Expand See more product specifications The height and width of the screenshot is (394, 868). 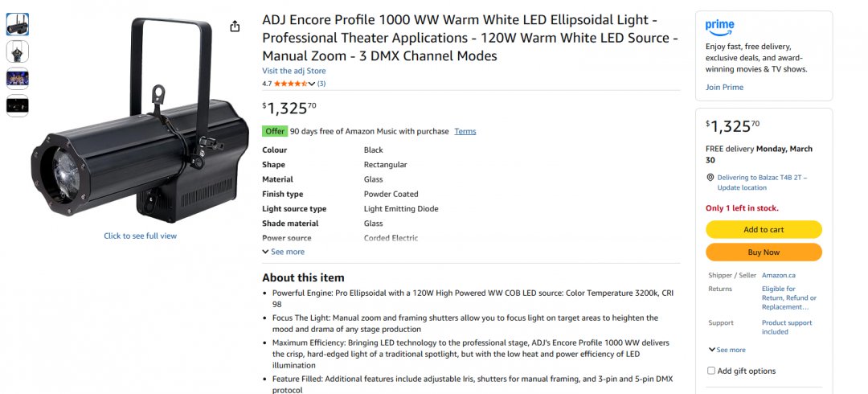pyautogui.click(x=283, y=252)
